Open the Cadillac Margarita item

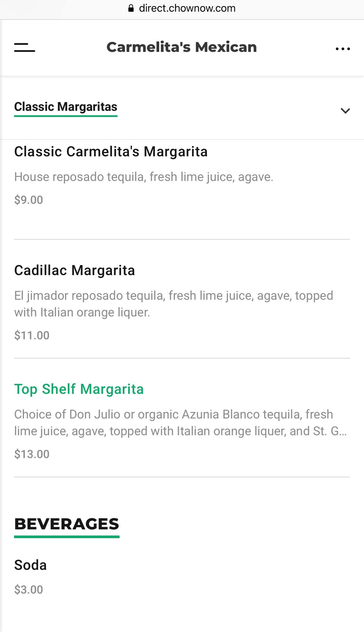coord(75,270)
